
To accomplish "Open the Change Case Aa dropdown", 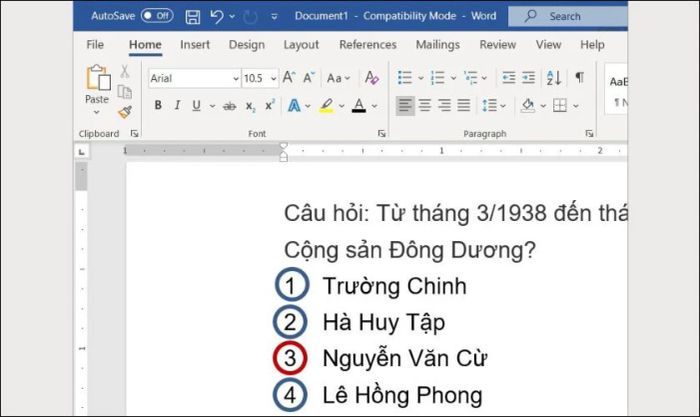I will [338, 79].
